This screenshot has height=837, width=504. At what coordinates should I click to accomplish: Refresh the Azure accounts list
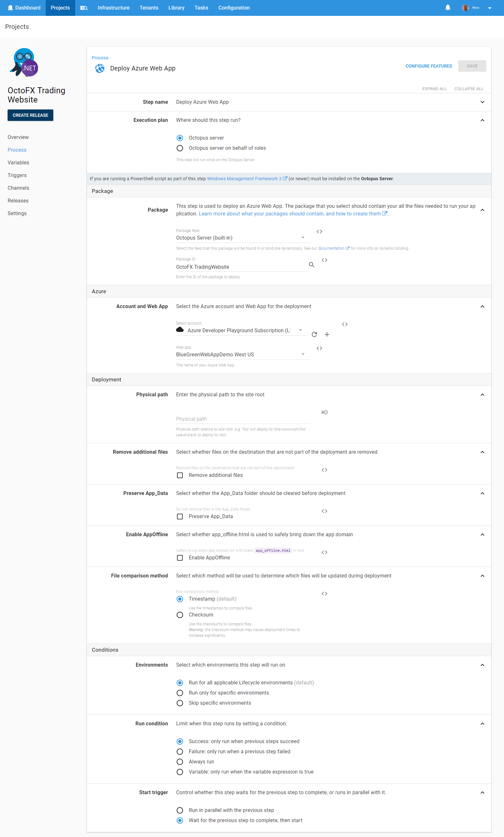tap(314, 335)
